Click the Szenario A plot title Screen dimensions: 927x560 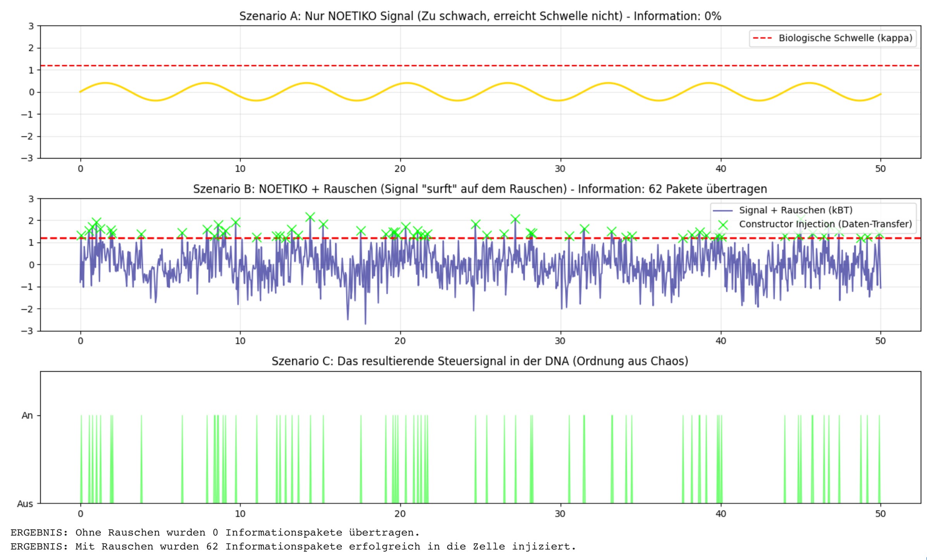pyautogui.click(x=480, y=16)
